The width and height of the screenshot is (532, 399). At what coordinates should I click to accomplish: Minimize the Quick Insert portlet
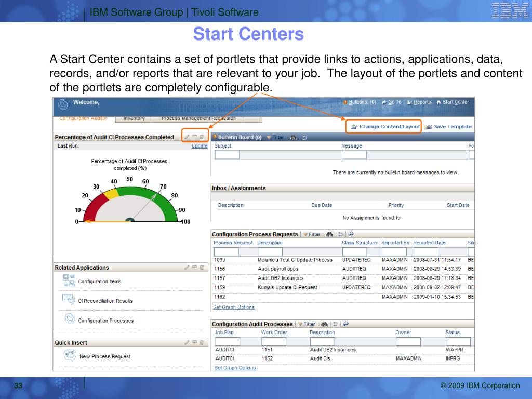194,342
